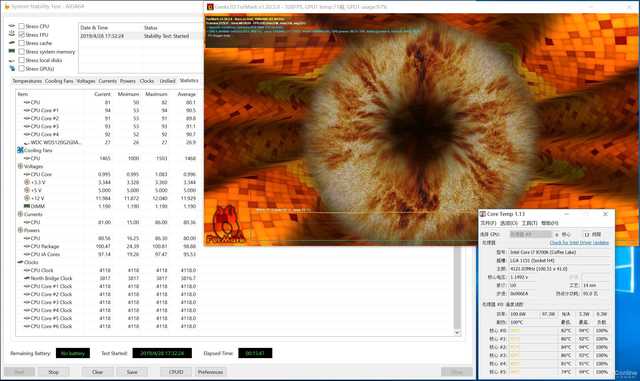Enable the Stress cache checkbox
Viewport: 640px width, 381px height.
pyautogui.click(x=21, y=43)
